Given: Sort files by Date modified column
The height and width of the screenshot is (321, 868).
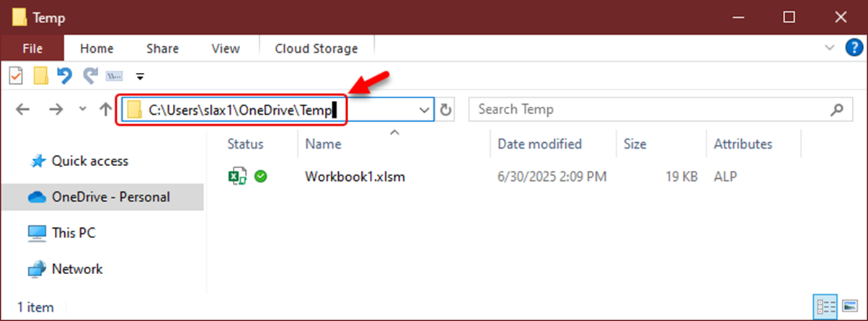Looking at the screenshot, I should tap(539, 144).
